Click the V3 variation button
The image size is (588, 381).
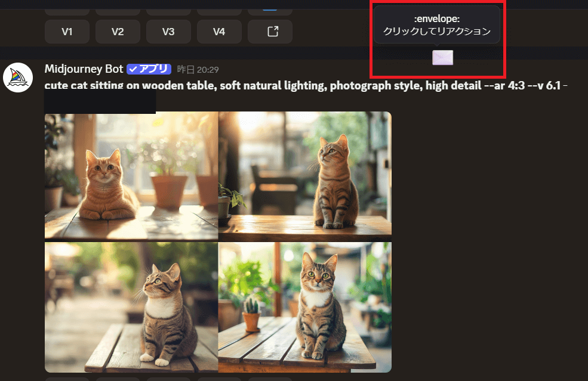[168, 32]
